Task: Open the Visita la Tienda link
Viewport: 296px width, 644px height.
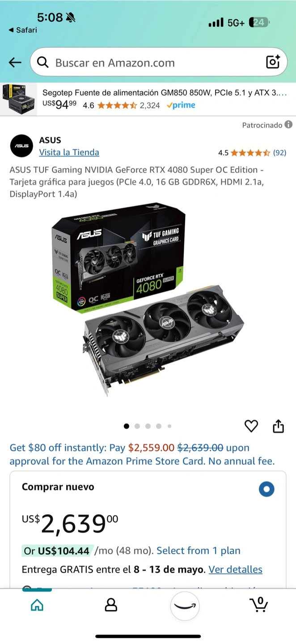Action: (69, 153)
